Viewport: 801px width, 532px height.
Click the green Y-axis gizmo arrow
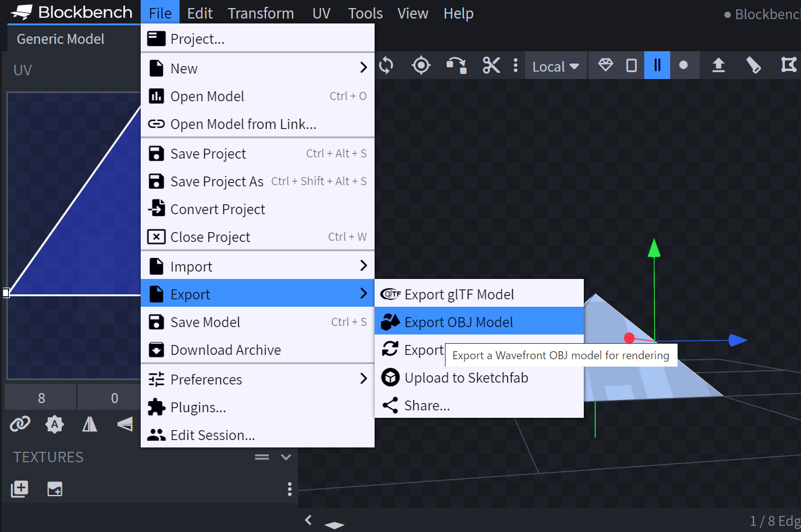tap(654, 248)
